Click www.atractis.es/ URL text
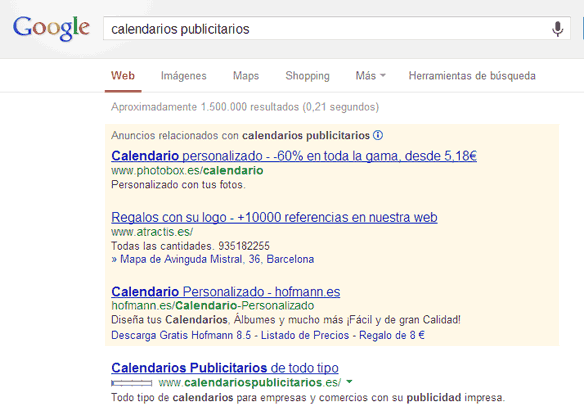The width and height of the screenshot is (584, 420). click(152, 232)
